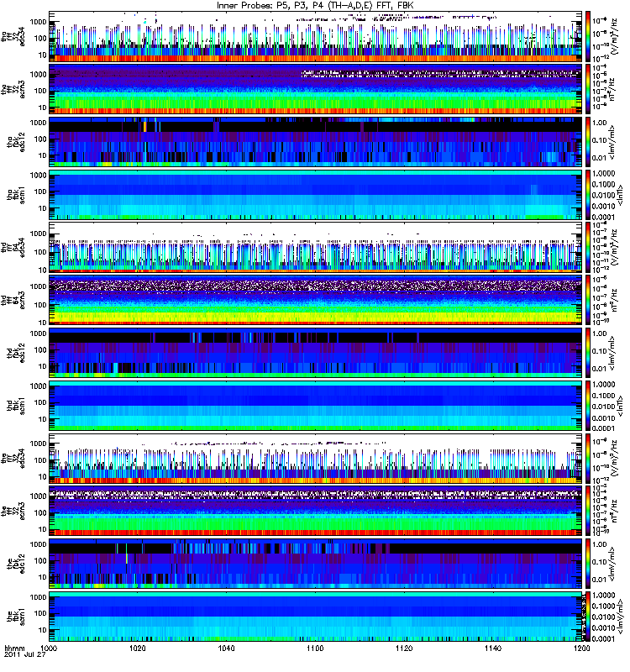Select the thd fff 64 scm3 spectrogram panel
Image resolution: width=630 pixels, height=672 pixels.
tap(316, 300)
